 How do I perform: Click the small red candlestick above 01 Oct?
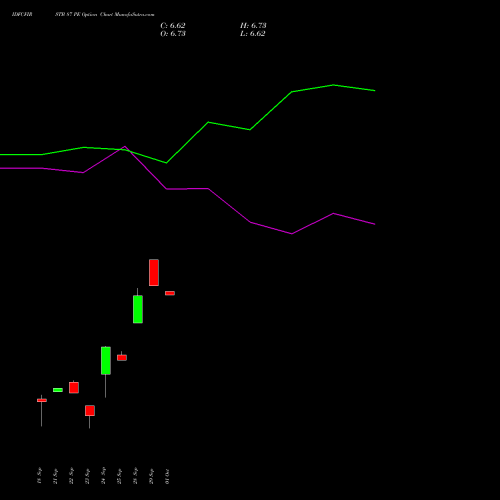[170, 293]
